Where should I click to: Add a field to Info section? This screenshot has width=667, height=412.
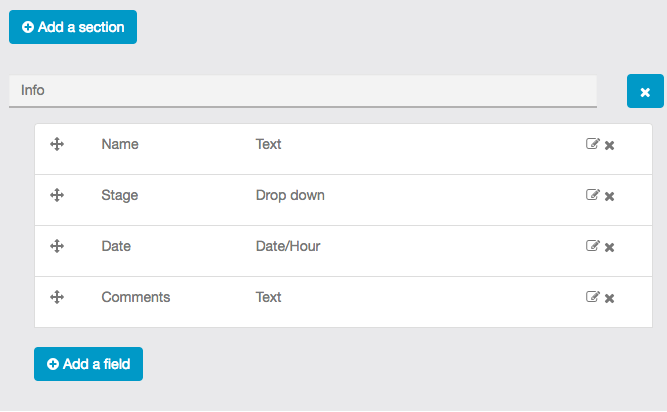coord(88,364)
